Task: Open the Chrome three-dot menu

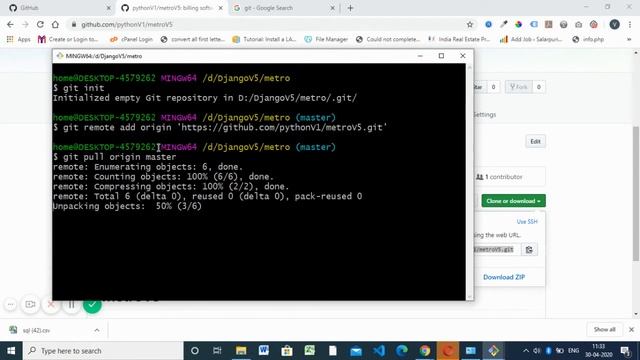Action: (630, 24)
